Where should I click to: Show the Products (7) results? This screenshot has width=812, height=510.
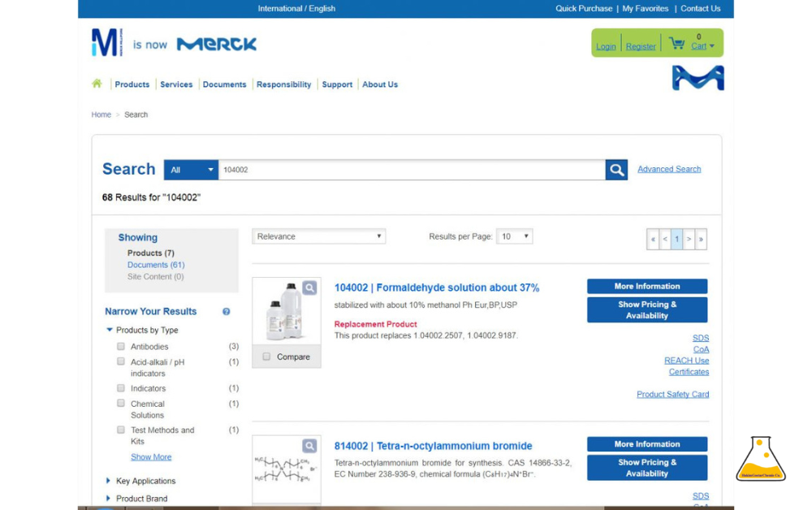point(151,253)
